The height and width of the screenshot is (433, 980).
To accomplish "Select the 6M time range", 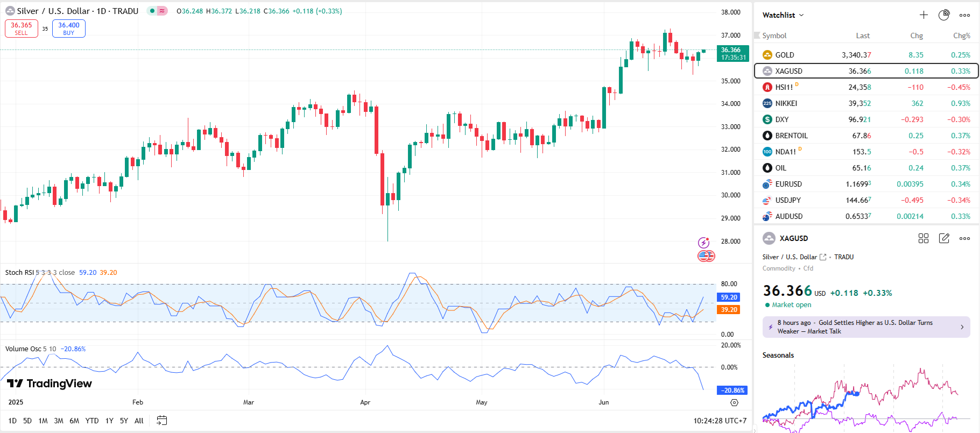I will [x=74, y=421].
